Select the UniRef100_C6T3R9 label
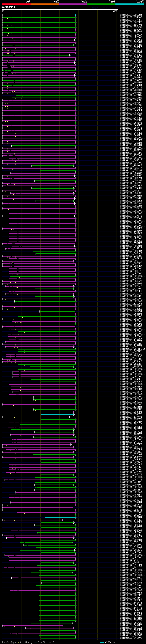The width and height of the screenshot is (146, 644). coord(131,22)
